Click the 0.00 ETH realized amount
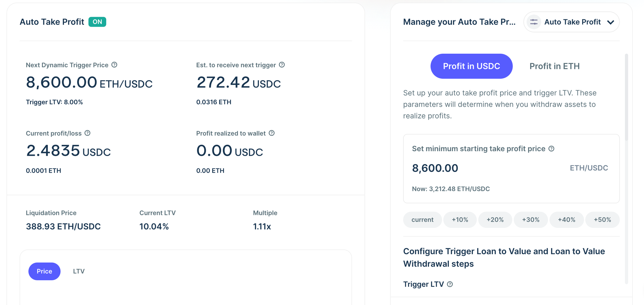This screenshot has width=644, height=305. tap(210, 171)
